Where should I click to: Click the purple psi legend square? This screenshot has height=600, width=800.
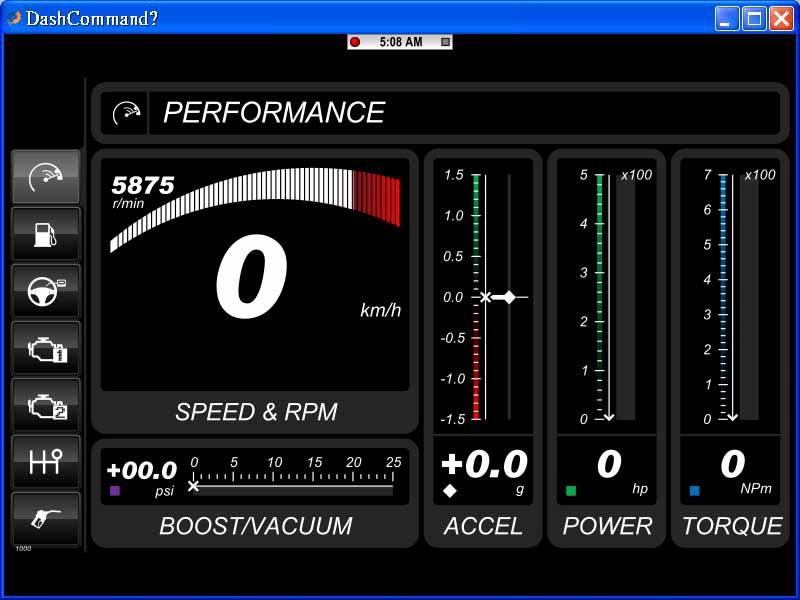pos(115,491)
